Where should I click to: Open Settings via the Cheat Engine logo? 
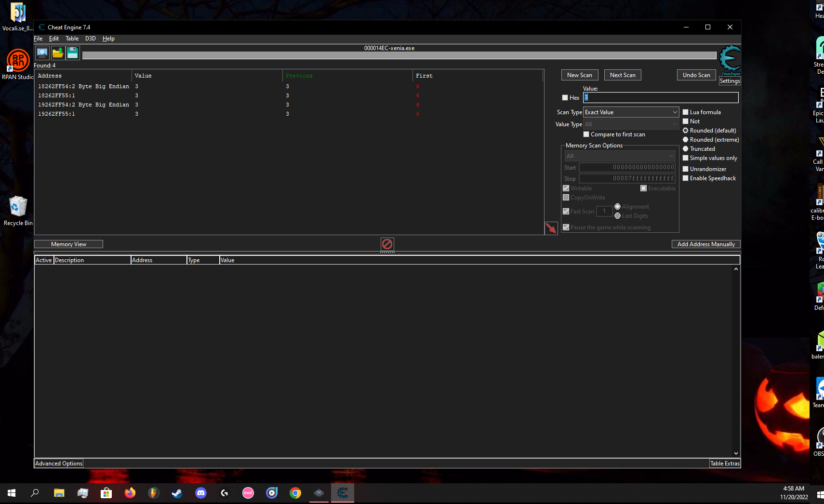730,58
